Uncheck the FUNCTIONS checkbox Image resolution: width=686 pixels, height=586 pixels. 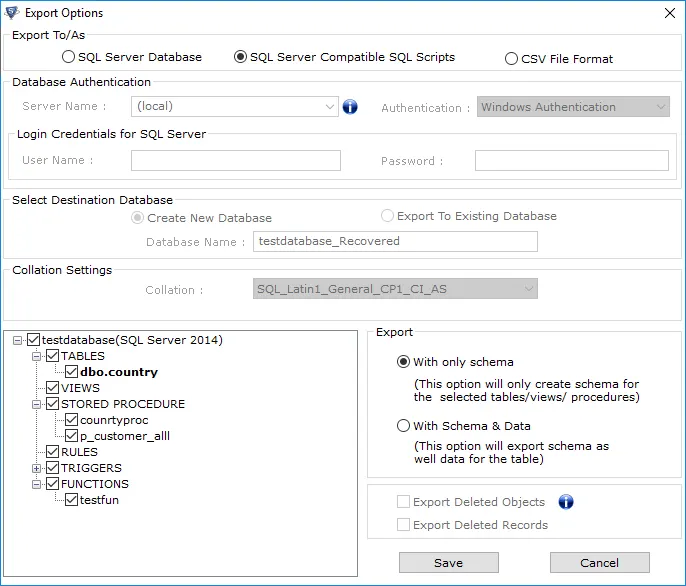click(x=52, y=484)
